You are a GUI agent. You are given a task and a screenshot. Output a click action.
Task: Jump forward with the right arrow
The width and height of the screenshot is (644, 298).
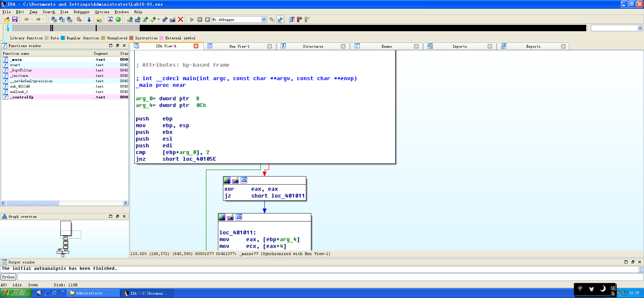click(38, 19)
